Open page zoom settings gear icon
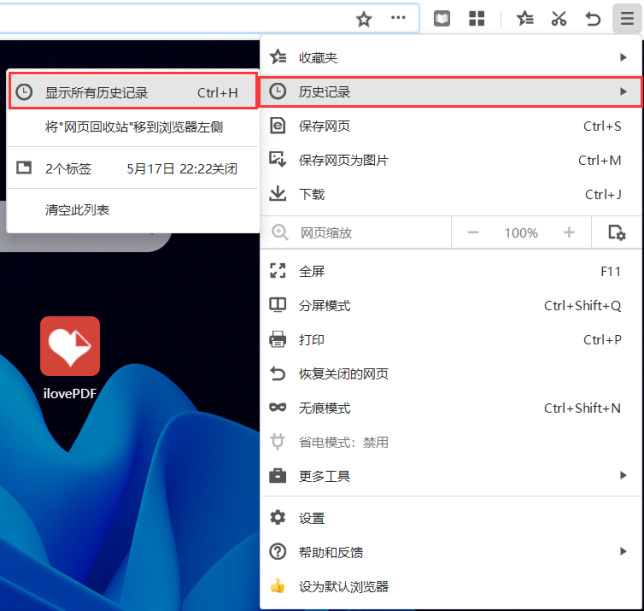Viewport: 644px width, 611px height. pyautogui.click(x=616, y=232)
